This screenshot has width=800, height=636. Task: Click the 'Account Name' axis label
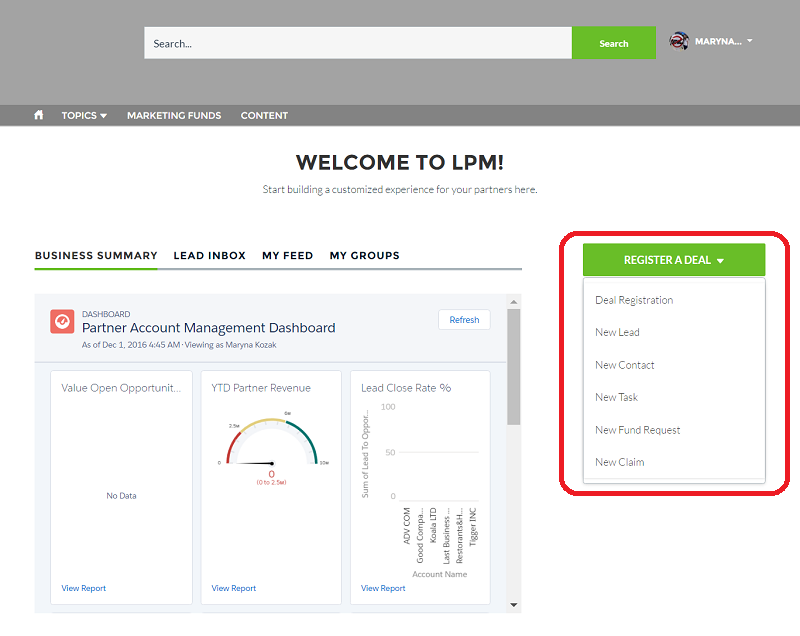440,574
